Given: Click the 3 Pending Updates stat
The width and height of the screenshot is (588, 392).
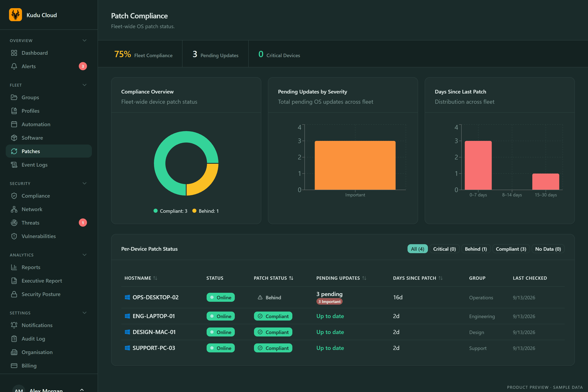Looking at the screenshot, I should click(215, 54).
